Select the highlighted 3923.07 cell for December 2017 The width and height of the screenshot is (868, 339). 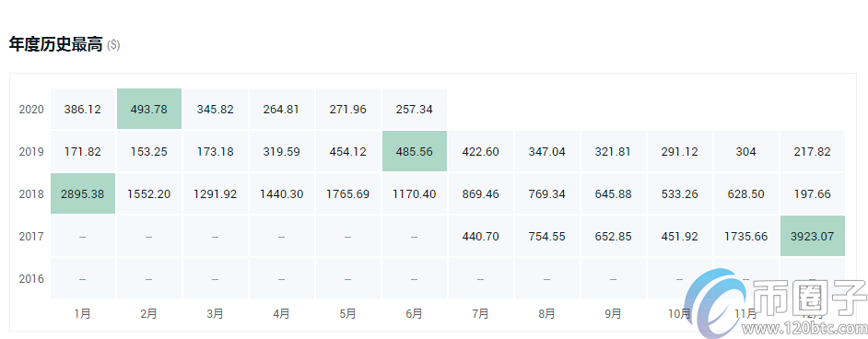pos(812,236)
